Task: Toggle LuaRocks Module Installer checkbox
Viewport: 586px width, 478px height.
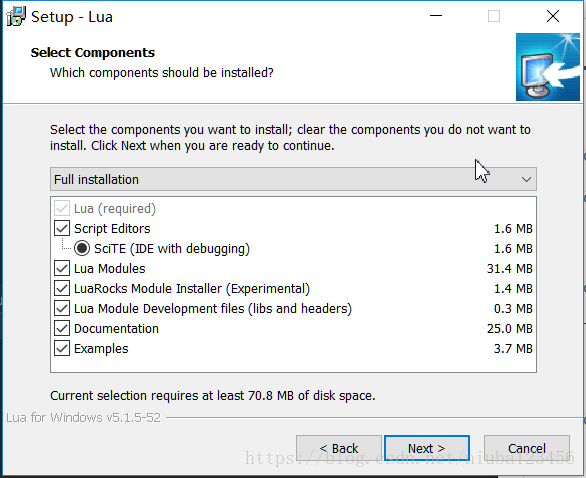Action: pos(62,288)
